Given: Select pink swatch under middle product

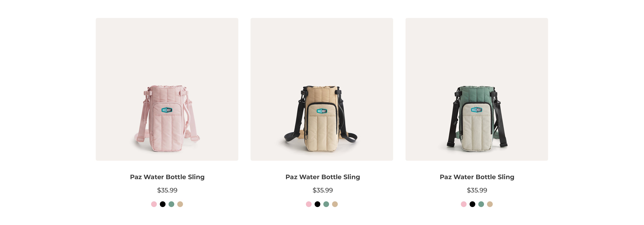Looking at the screenshot, I should point(309,204).
